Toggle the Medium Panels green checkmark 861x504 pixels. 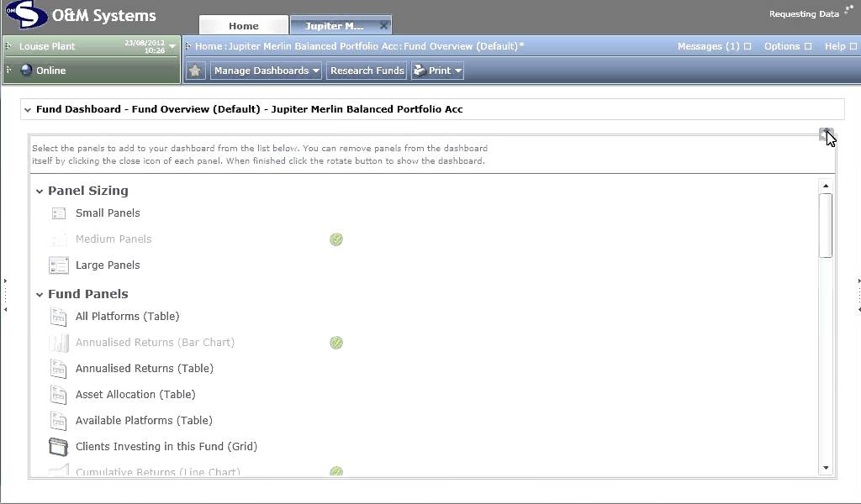336,239
